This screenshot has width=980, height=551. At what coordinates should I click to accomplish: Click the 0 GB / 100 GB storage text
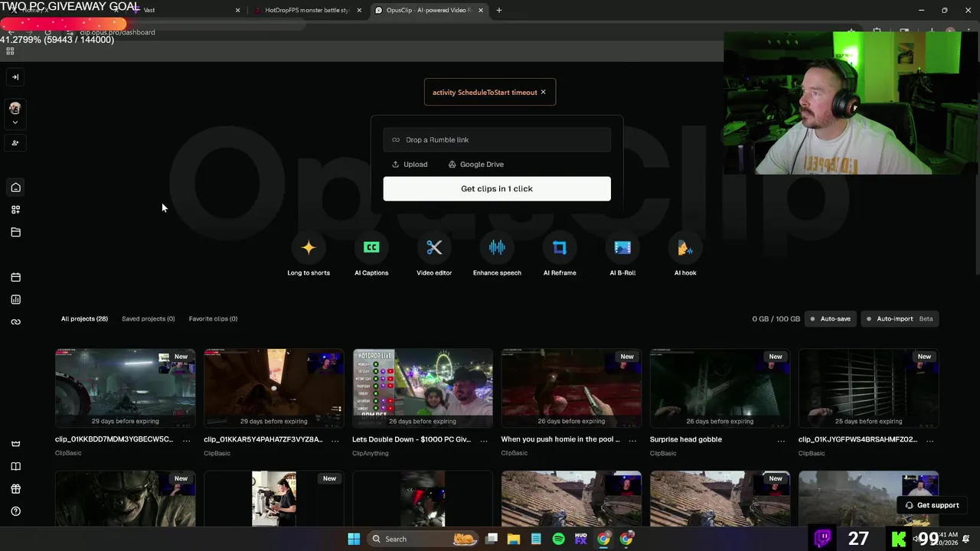coord(776,318)
